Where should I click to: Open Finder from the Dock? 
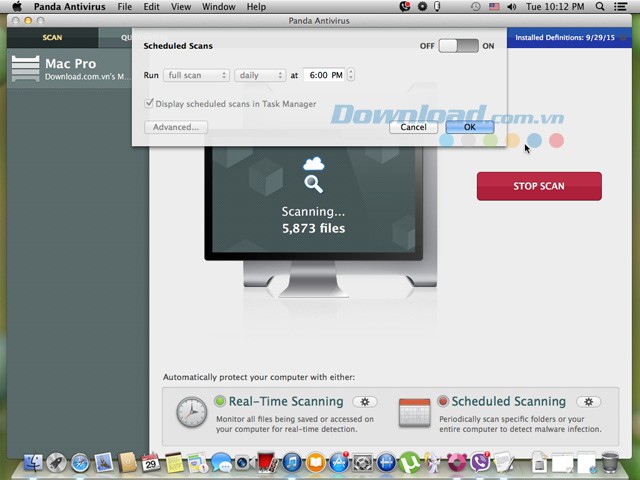(33, 463)
